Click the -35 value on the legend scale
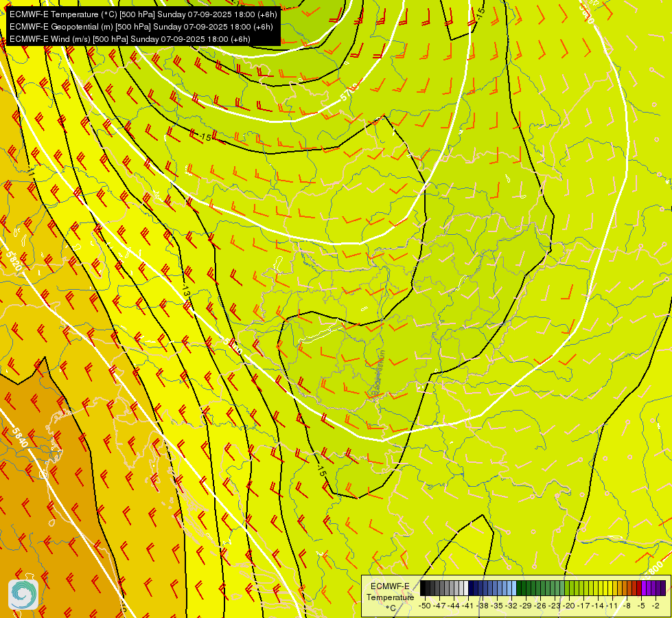Image resolution: width=672 pixels, height=618 pixels. click(x=497, y=606)
